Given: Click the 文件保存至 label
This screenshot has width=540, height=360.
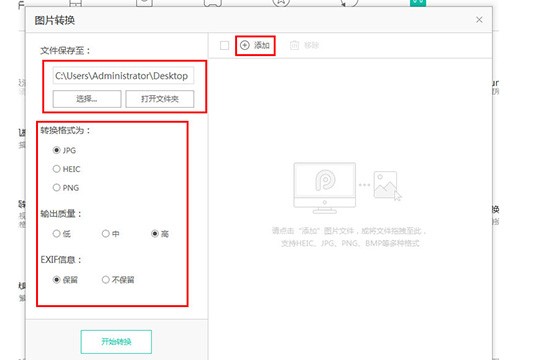Looking at the screenshot, I should coord(65,51).
